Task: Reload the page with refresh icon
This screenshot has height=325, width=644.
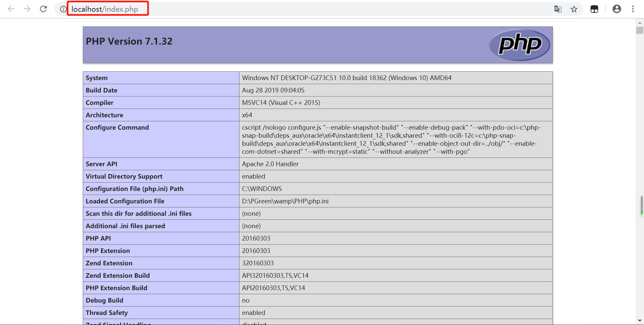Action: 43,9
